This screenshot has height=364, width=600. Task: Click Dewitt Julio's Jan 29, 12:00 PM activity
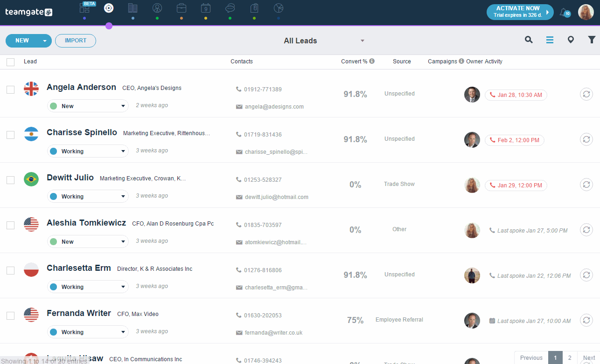[x=516, y=185]
